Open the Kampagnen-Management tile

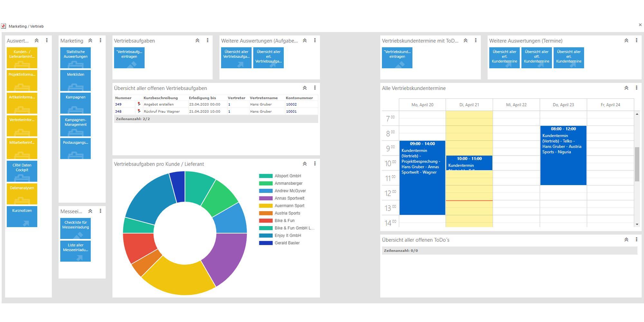75,126
